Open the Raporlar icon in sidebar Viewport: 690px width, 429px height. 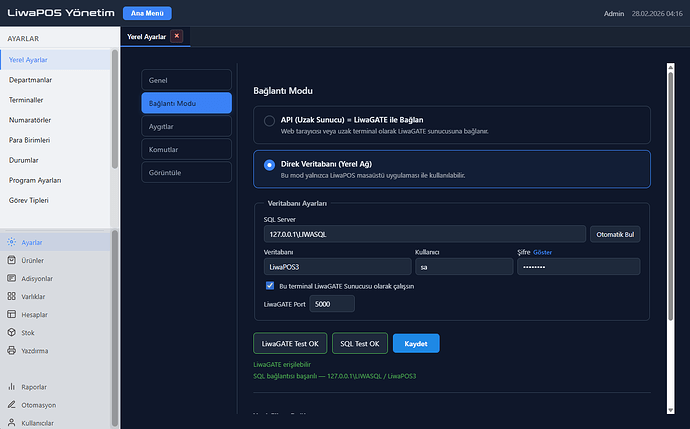point(12,386)
